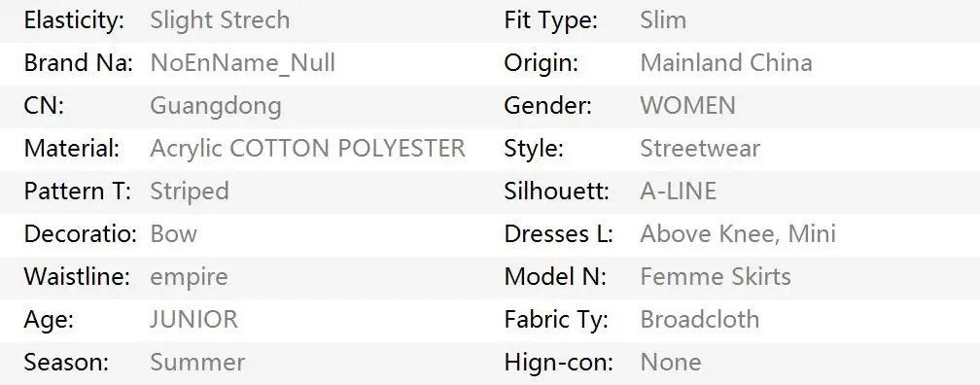Click the 'A-LINE' silhouette value

point(679,192)
